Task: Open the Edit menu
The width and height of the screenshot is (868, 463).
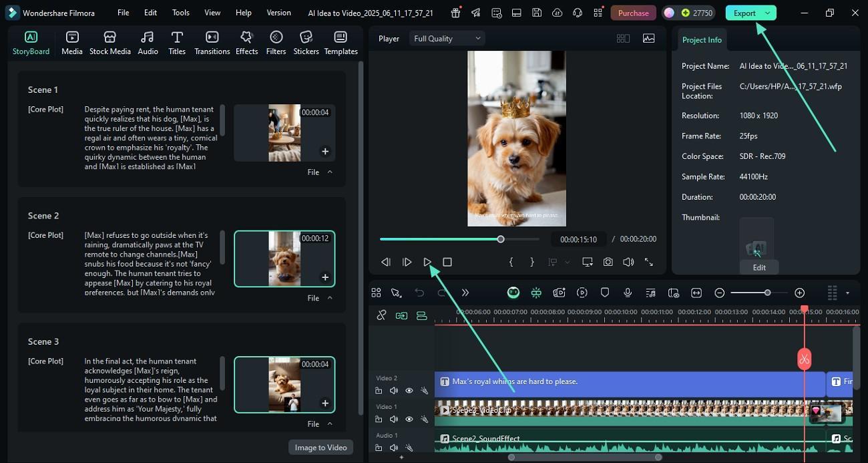Action: (151, 13)
